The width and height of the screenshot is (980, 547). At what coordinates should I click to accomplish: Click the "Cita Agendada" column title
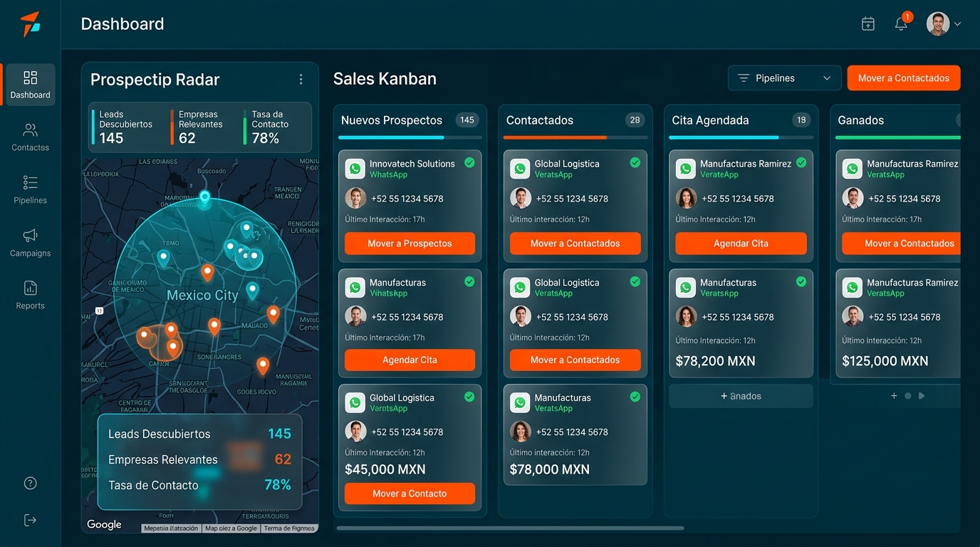(710, 120)
